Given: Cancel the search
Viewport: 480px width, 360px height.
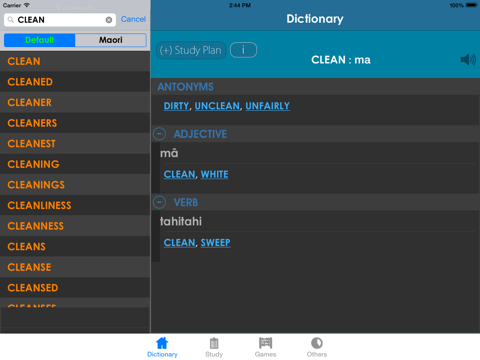Looking at the screenshot, I should tap(133, 19).
